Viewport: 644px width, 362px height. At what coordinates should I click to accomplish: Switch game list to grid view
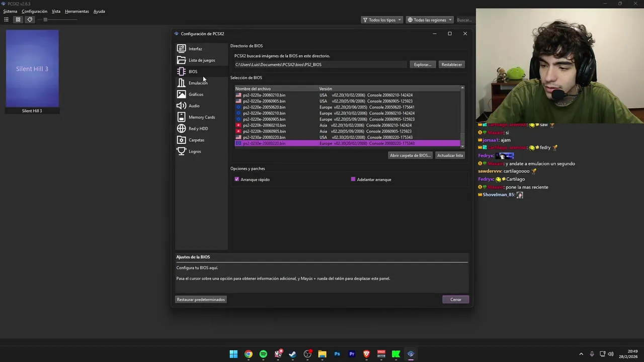point(18,20)
